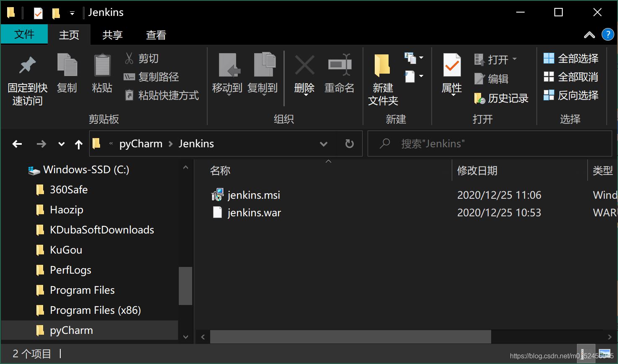Open recent locations dropdown beside navigation arrows
This screenshot has width=618, height=364.
point(61,144)
